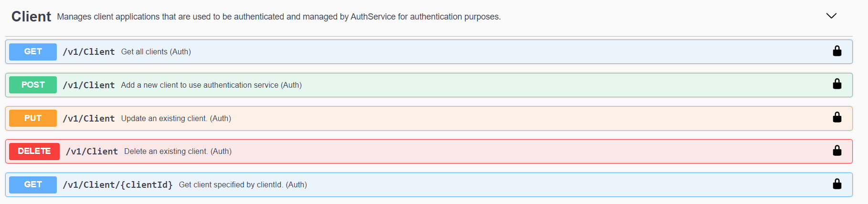868x204 pixels.
Task: Click the lock icon on GET all clients row
Action: coord(837,51)
